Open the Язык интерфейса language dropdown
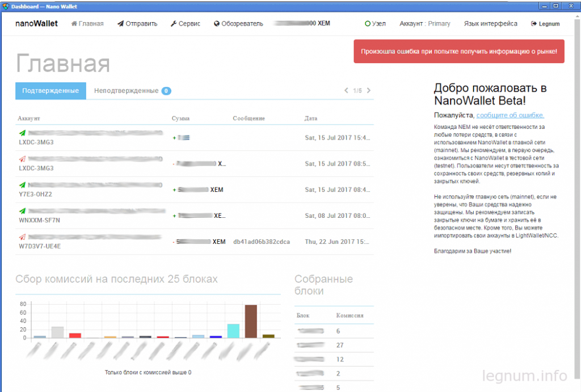581x392 pixels. pyautogui.click(x=491, y=24)
